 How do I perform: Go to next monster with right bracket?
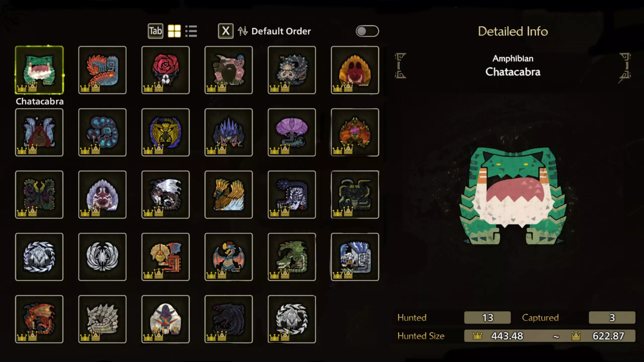click(x=625, y=66)
